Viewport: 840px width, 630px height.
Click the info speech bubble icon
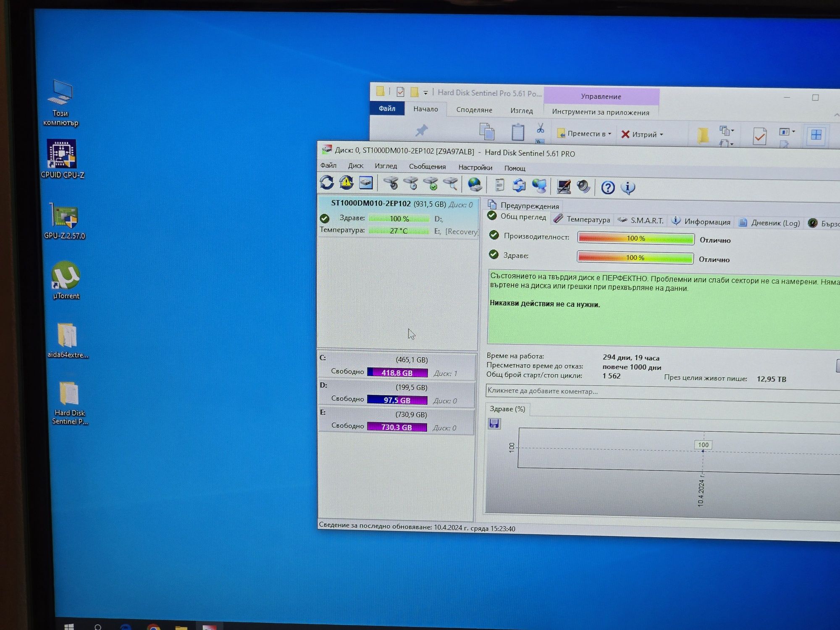click(628, 188)
